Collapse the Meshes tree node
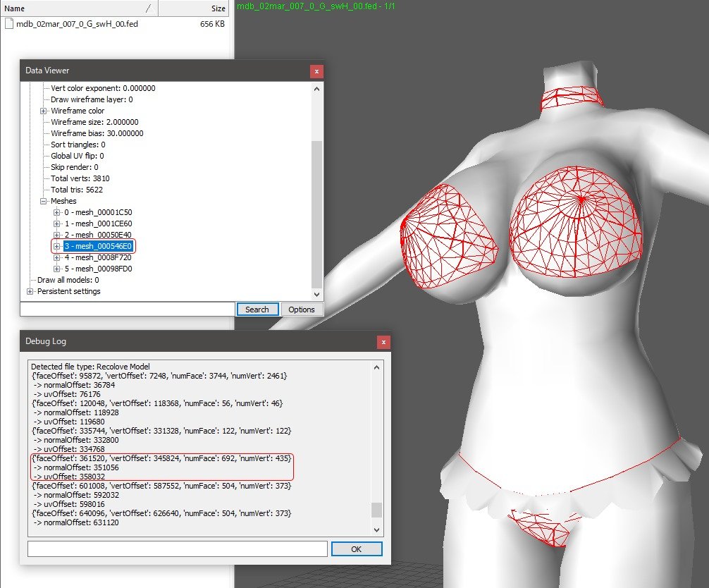Viewport: 709px width, 588px height. tap(44, 201)
